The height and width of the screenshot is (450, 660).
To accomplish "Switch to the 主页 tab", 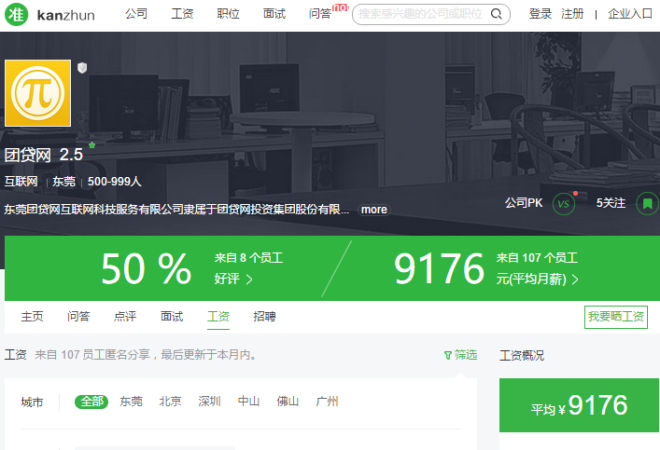I will pyautogui.click(x=32, y=316).
